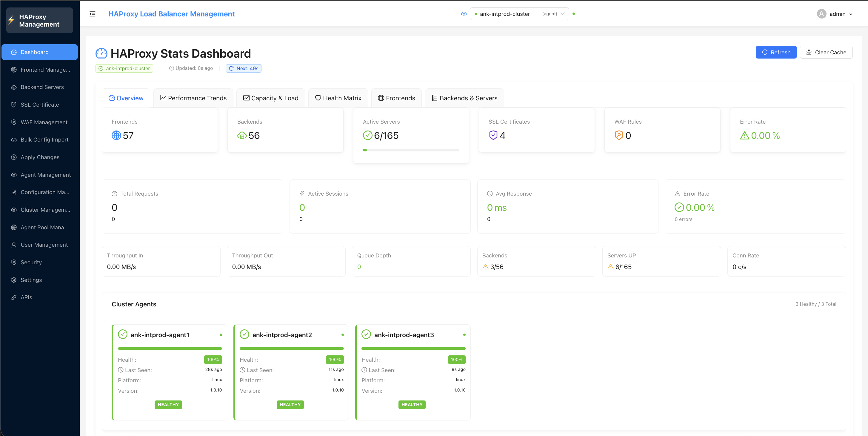Click the ank-intprod-cluster green tag
The height and width of the screenshot is (436, 868).
[124, 68]
